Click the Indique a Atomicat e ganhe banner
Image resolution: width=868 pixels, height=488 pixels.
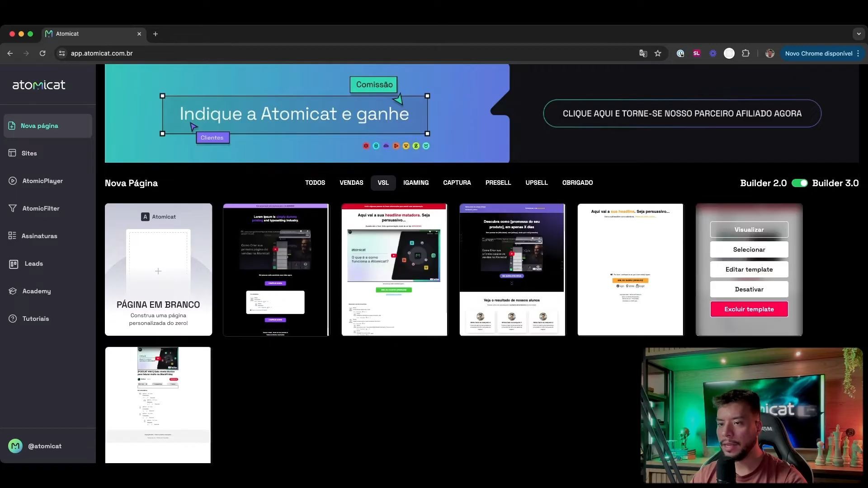point(307,113)
